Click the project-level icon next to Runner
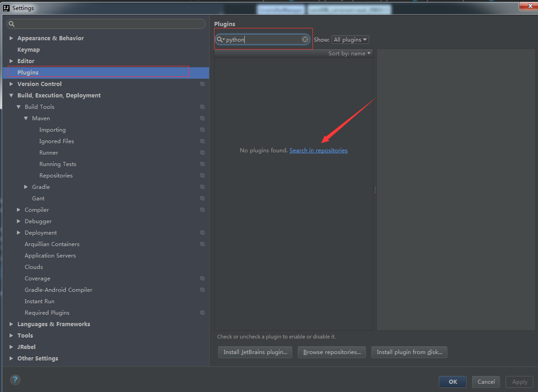Viewport: 538px width, 392px height. point(202,153)
